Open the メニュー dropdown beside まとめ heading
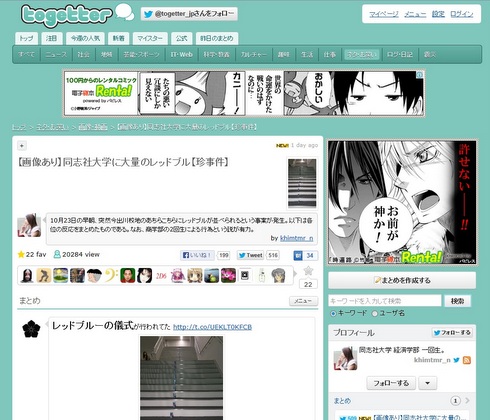The width and height of the screenshot is (490, 420). pyautogui.click(x=303, y=301)
